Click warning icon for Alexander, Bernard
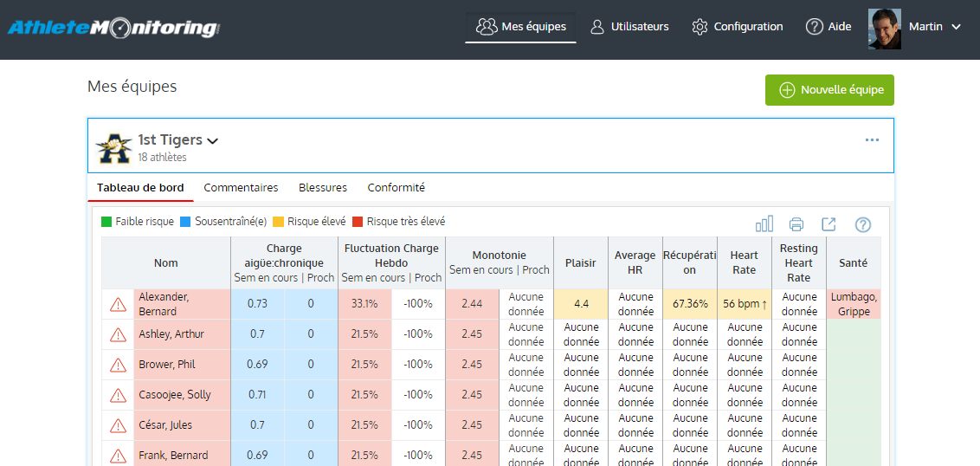This screenshot has width=980, height=466. pos(118,305)
